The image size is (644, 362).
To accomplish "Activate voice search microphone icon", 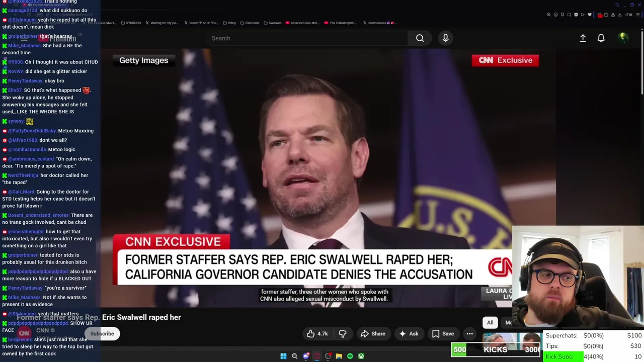I will 445,38.
